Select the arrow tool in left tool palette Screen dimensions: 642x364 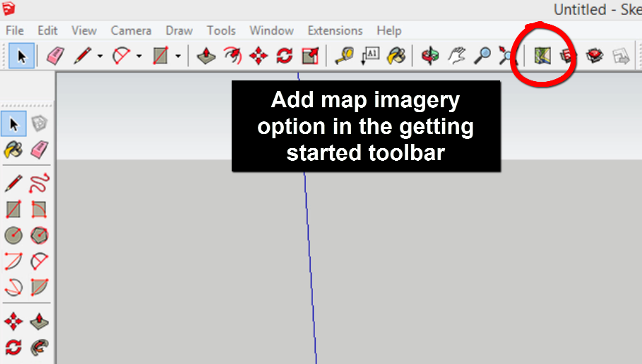pyautogui.click(x=13, y=123)
